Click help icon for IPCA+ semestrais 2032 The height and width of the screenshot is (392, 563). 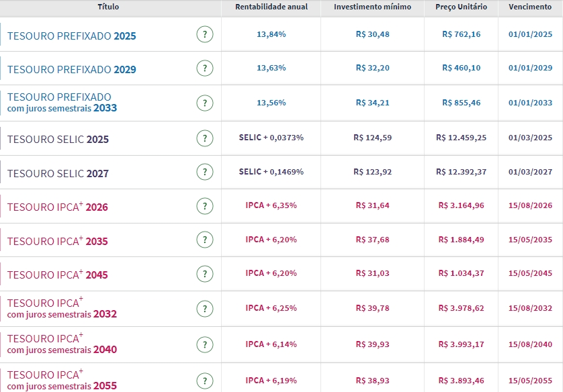(x=205, y=308)
